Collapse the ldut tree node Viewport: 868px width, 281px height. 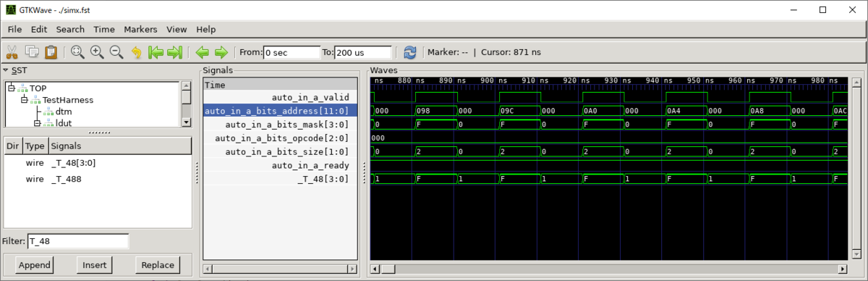point(37,123)
